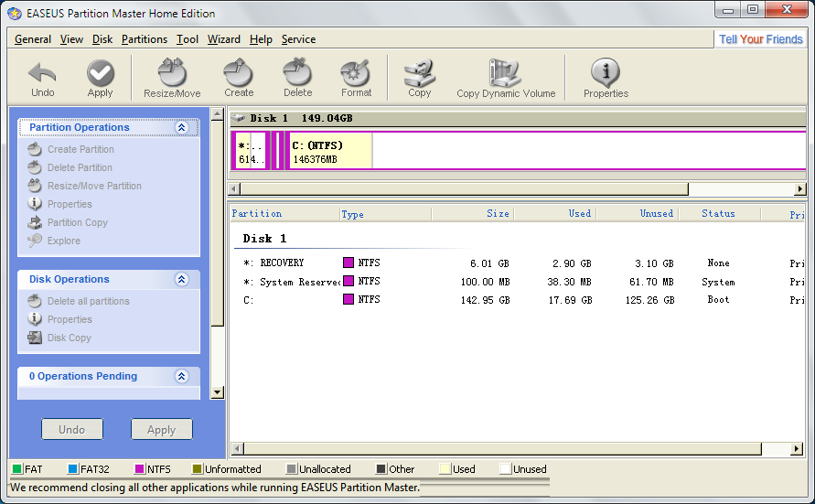
Task: Click Disk Operations Properties info icon
Action: (x=35, y=319)
